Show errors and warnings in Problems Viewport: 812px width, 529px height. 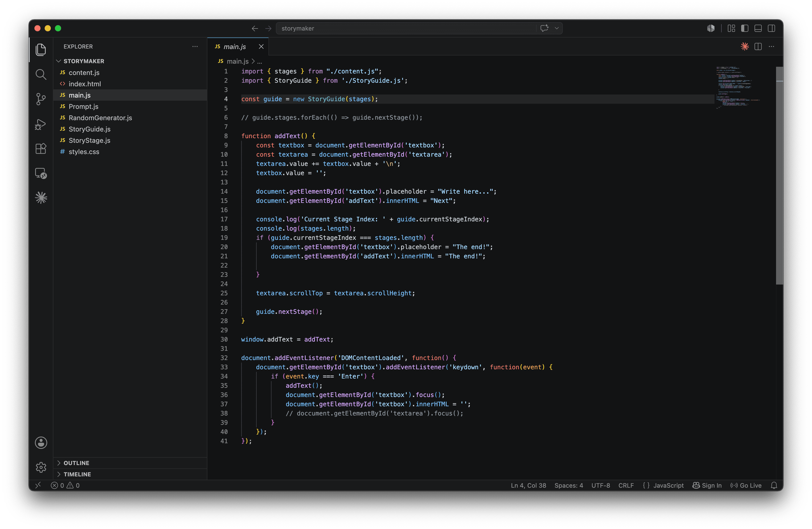point(65,485)
